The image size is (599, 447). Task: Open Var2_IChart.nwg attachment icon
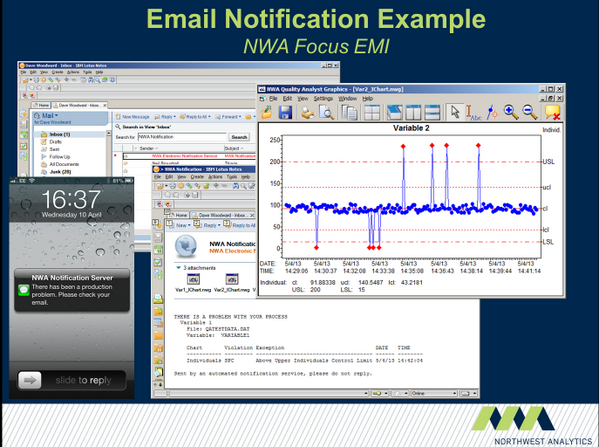click(x=232, y=279)
